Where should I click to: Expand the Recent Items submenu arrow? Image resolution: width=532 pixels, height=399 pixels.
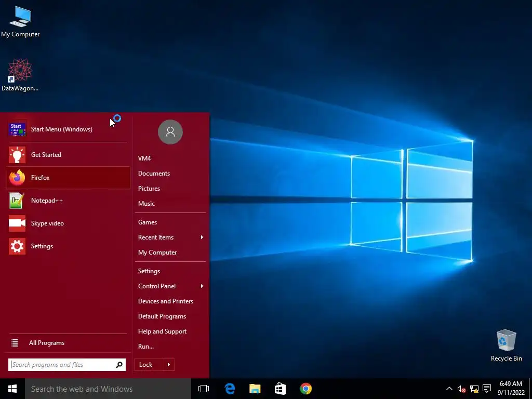[x=202, y=237]
